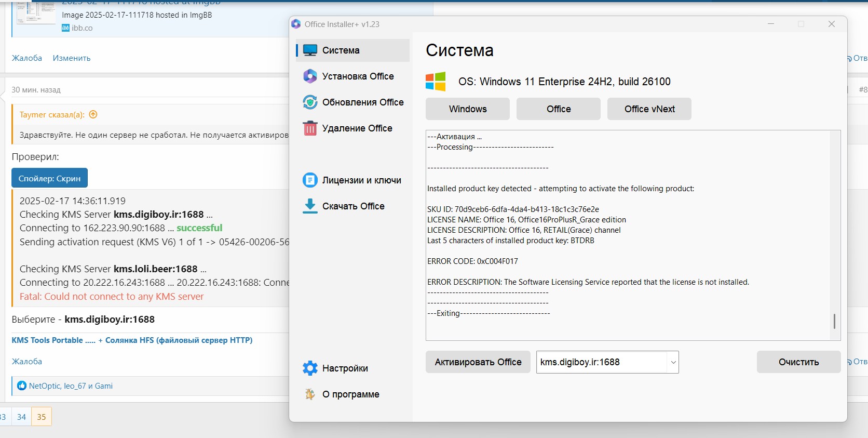The image size is (868, 438).
Task: Click the LICENSE NAME line in log
Action: pos(526,220)
